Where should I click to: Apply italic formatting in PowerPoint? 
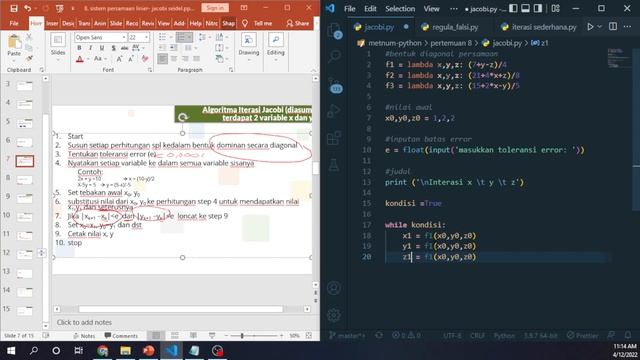[x=90, y=48]
